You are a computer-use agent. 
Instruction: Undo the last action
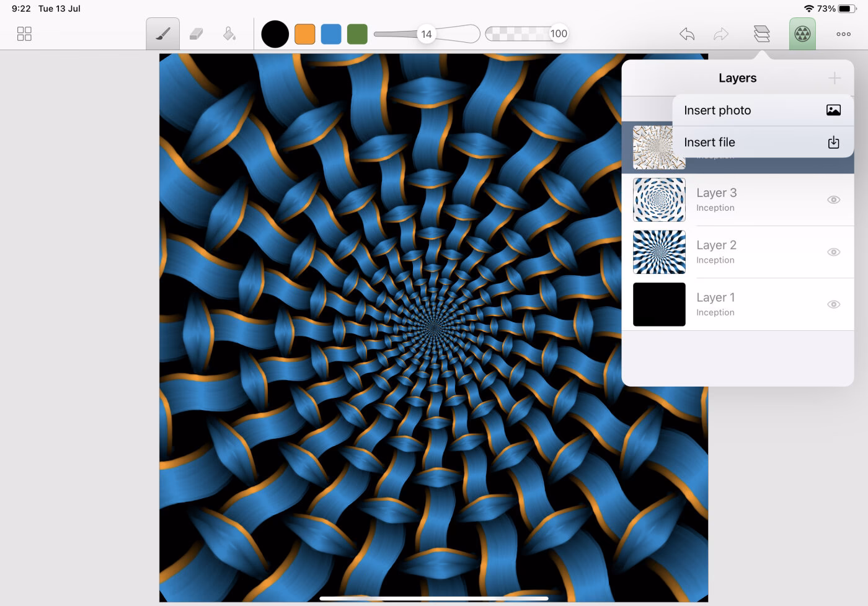(x=687, y=34)
